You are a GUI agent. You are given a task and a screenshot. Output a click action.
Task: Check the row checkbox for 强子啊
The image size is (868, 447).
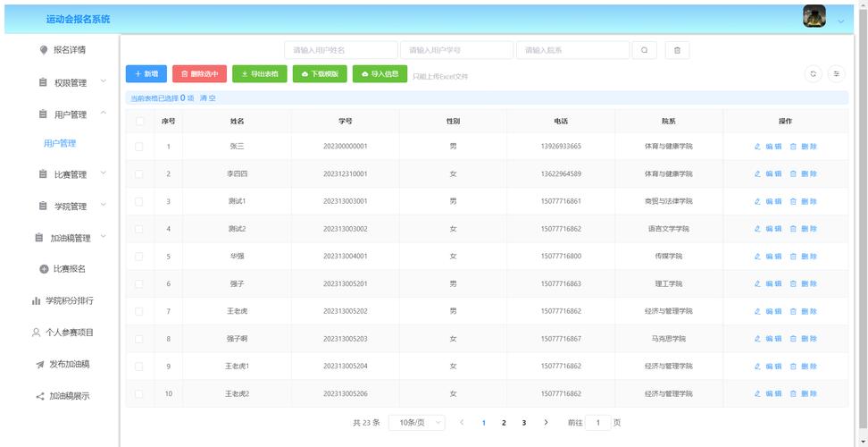(x=139, y=339)
